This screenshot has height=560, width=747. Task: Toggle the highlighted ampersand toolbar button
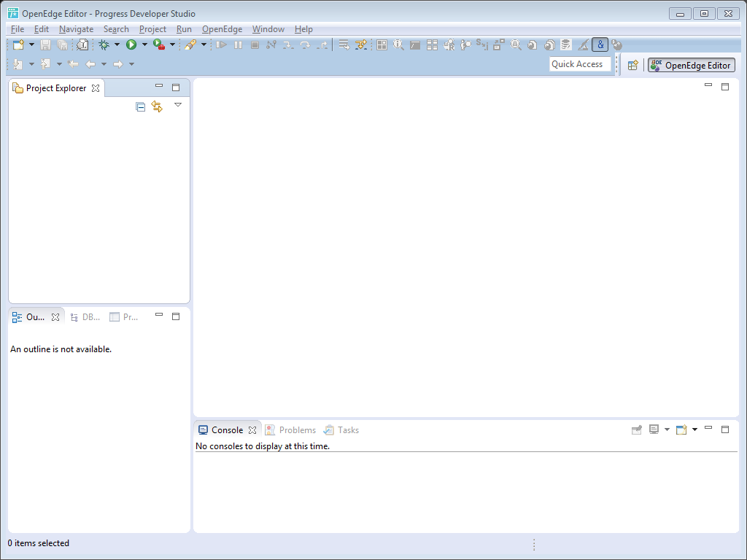[x=600, y=44]
